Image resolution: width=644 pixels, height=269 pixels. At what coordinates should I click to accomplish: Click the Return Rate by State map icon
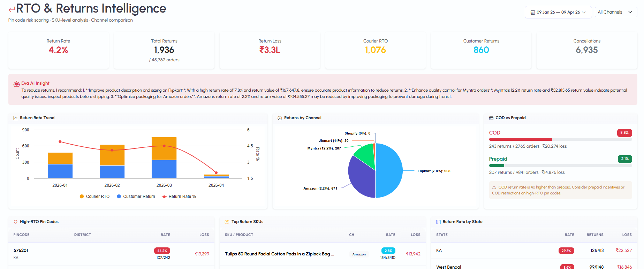(x=438, y=222)
